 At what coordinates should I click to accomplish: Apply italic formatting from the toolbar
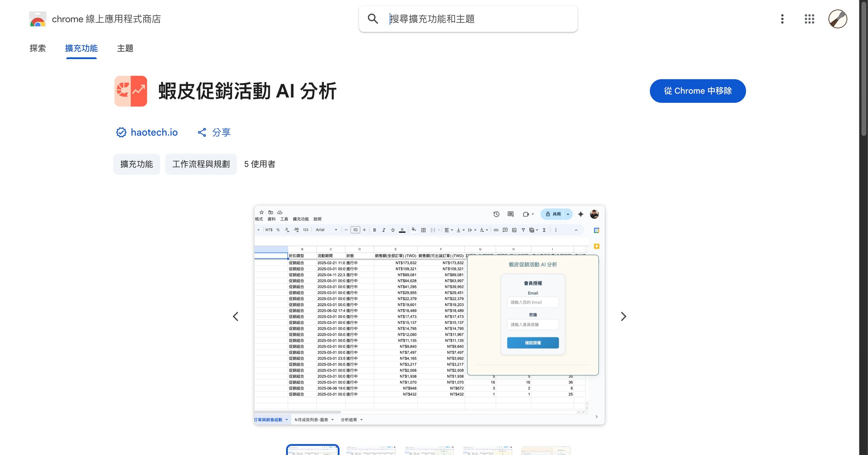[x=384, y=230]
